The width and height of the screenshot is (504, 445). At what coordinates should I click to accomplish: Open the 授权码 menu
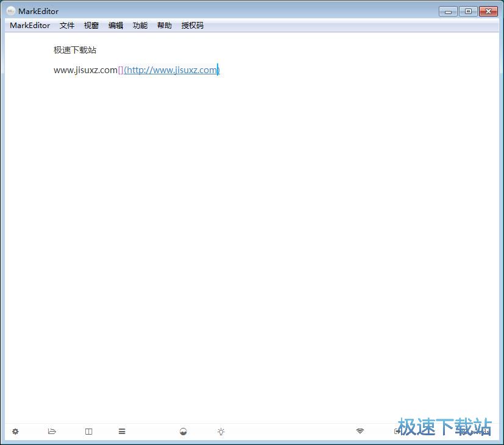coord(192,26)
